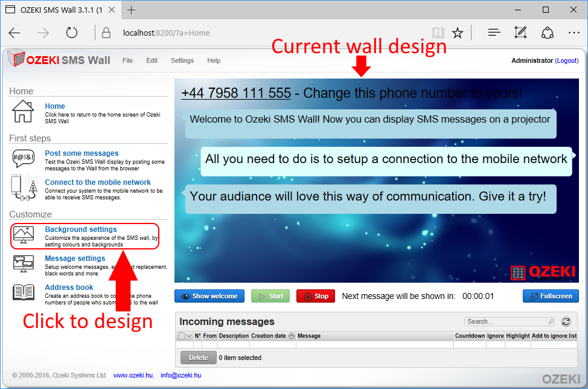Click the From column header
The width and height of the screenshot is (588, 389).
coord(210,336)
